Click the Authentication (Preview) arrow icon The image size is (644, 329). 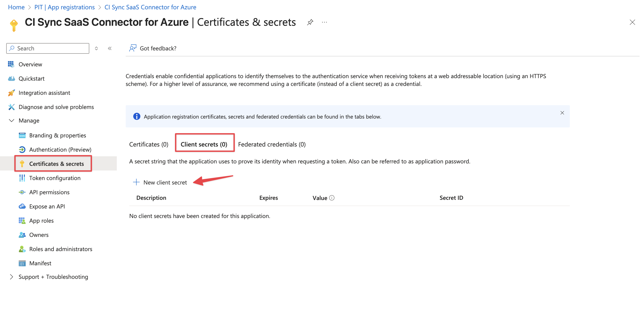click(22, 149)
